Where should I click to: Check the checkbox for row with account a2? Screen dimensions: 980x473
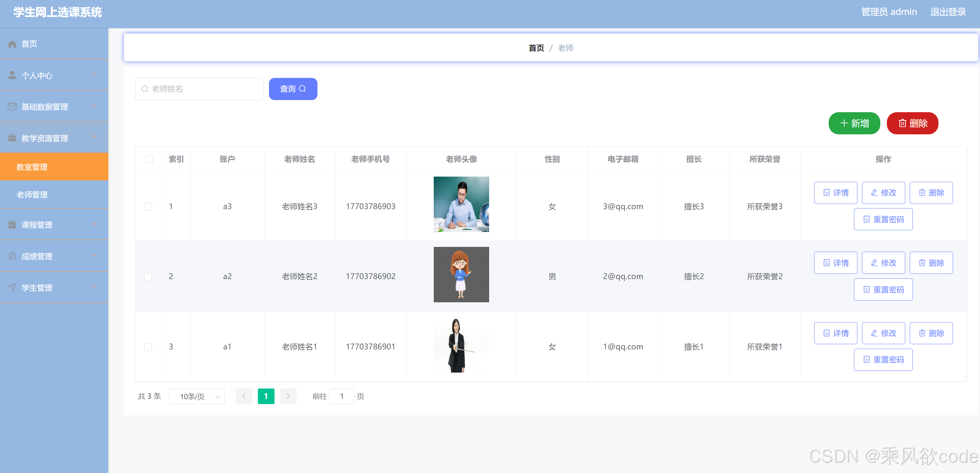pos(149,277)
